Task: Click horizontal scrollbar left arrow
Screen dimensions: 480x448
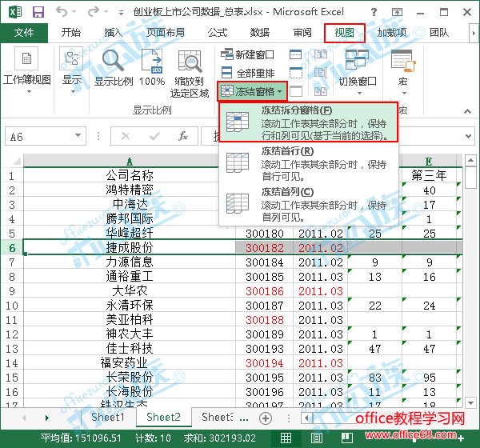Action: 306,418
